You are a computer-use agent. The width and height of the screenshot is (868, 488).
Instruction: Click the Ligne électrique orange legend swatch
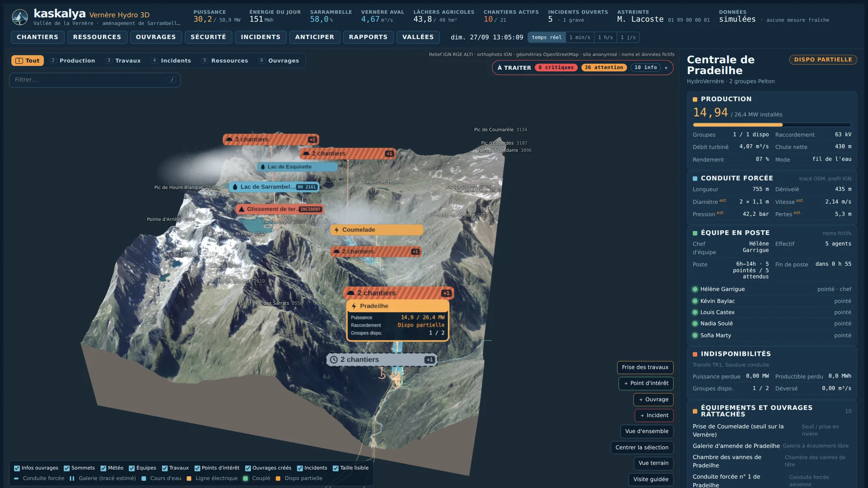tap(189, 478)
